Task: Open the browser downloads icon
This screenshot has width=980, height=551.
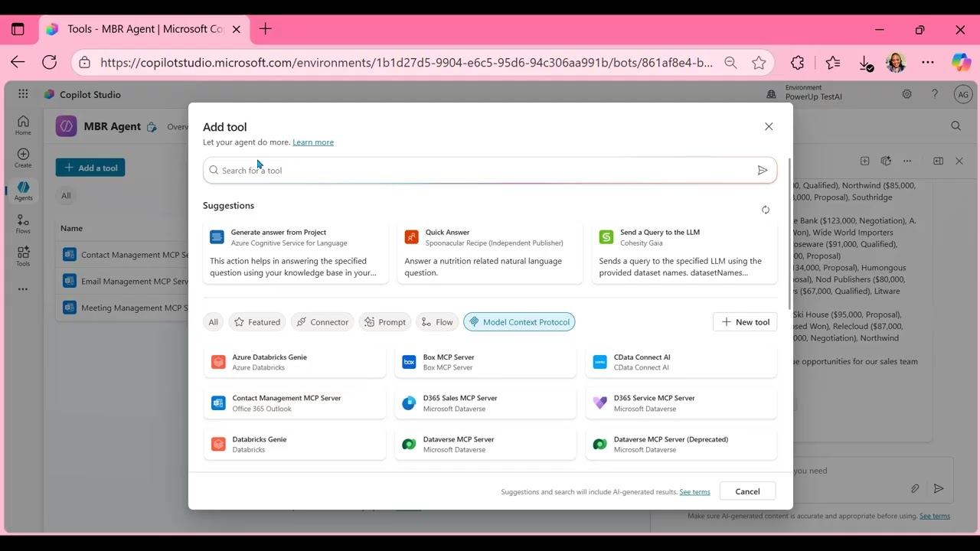Action: 866,64
